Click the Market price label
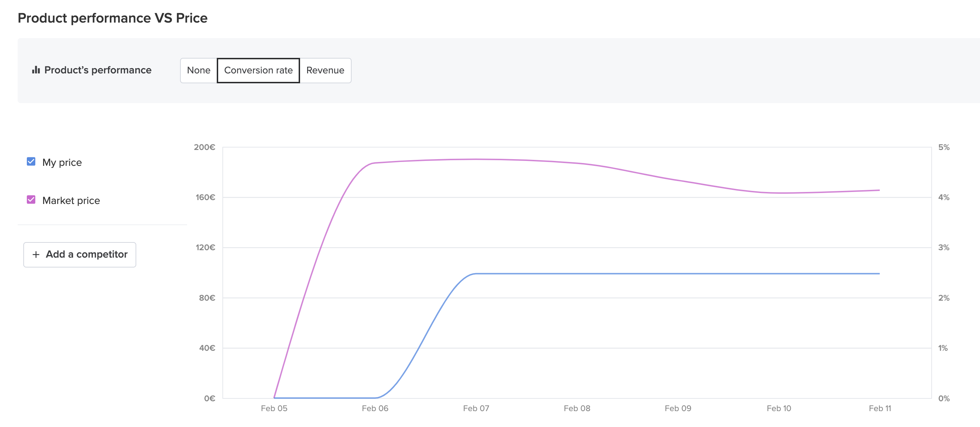 tap(71, 200)
